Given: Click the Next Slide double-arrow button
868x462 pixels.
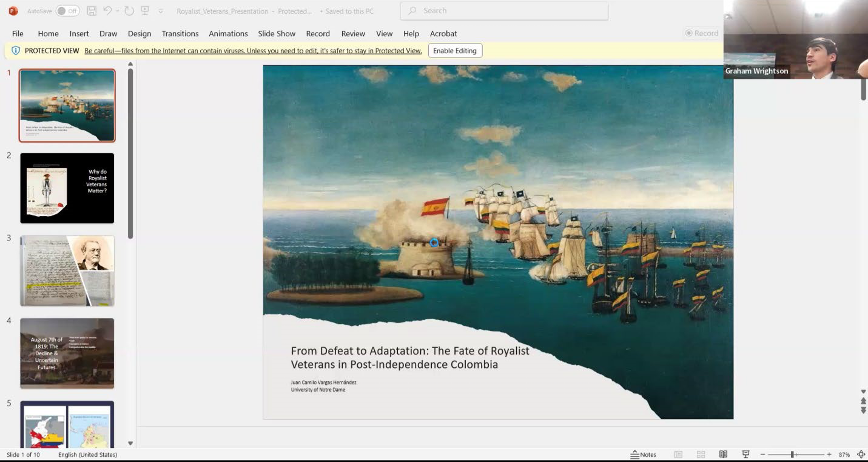Looking at the screenshot, I should pos(863,410).
